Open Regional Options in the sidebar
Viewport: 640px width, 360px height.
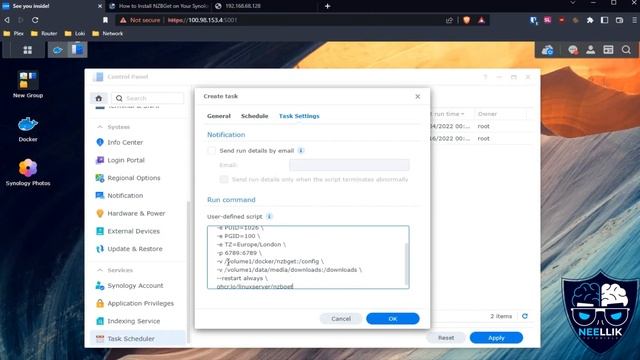coord(133,178)
